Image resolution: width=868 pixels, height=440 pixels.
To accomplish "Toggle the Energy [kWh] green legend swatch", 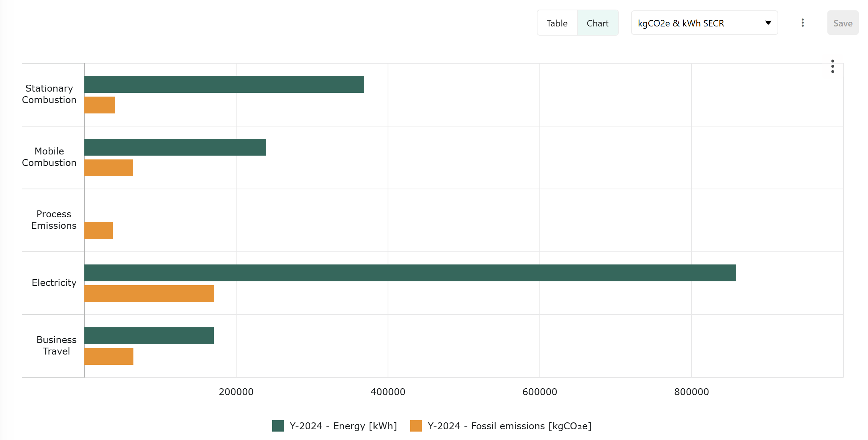I will pyautogui.click(x=278, y=426).
